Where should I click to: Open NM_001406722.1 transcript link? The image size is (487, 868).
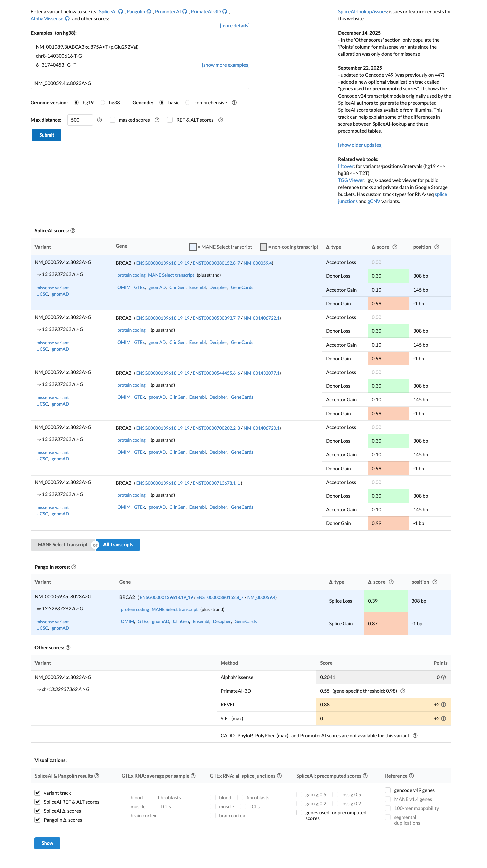pos(261,318)
